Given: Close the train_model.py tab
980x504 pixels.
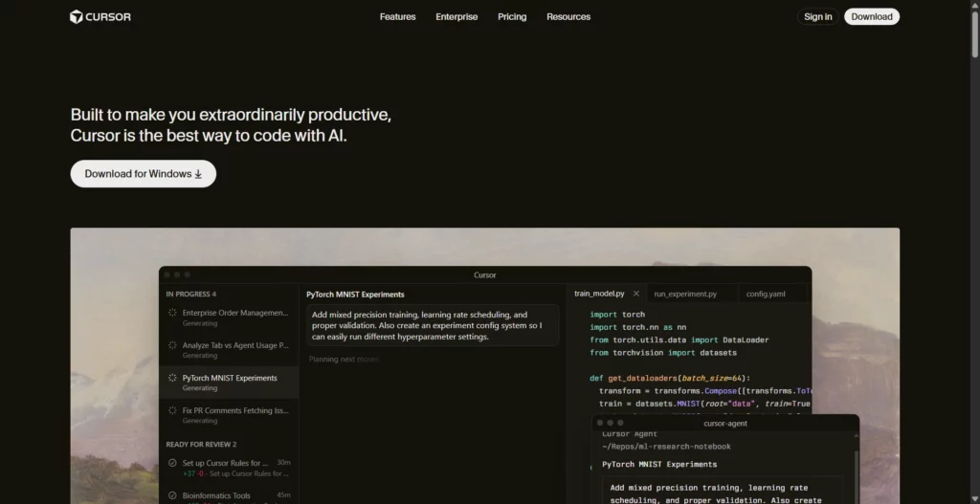Looking at the screenshot, I should pos(636,294).
